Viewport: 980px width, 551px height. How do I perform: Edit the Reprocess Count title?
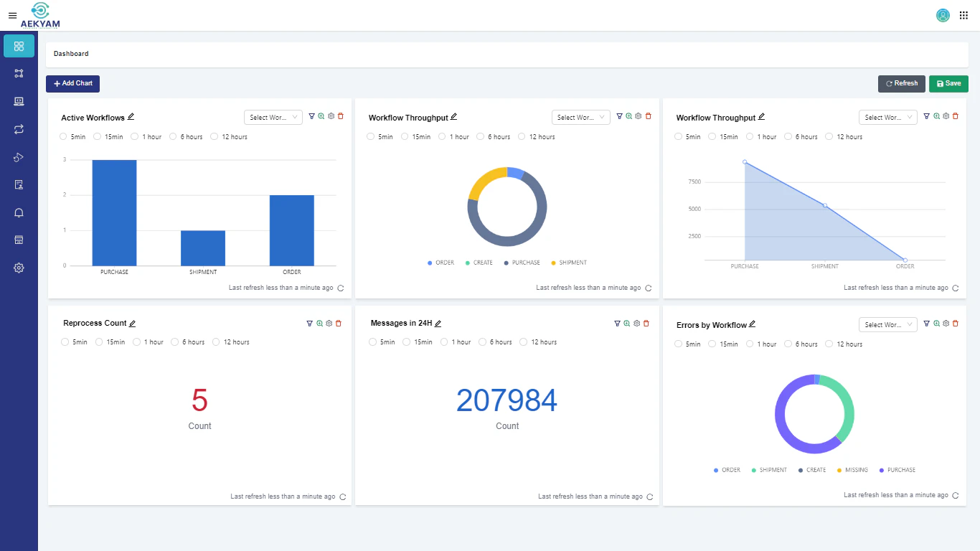click(x=133, y=324)
